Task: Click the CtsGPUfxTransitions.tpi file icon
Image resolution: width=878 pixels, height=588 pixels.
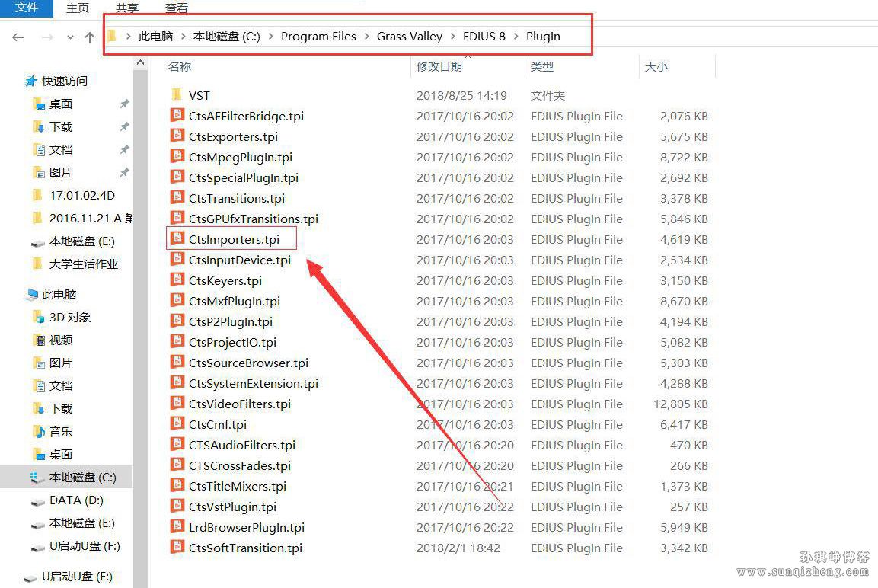Action: pyautogui.click(x=177, y=219)
